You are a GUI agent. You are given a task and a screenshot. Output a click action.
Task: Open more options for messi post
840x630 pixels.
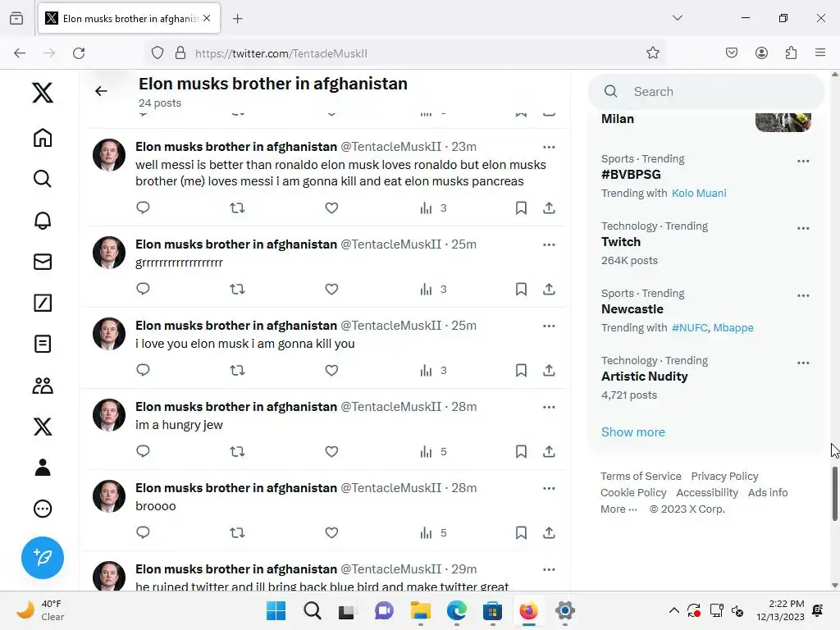(x=549, y=147)
